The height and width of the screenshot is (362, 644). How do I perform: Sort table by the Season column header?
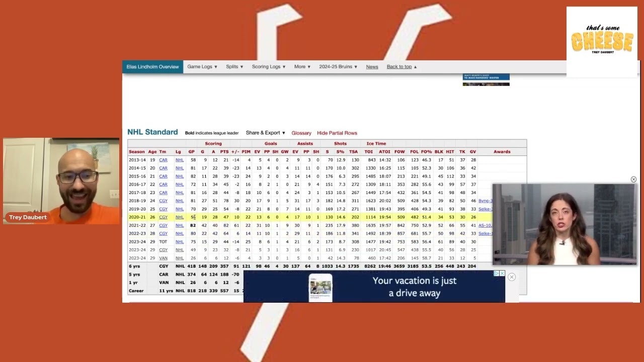[136, 152]
